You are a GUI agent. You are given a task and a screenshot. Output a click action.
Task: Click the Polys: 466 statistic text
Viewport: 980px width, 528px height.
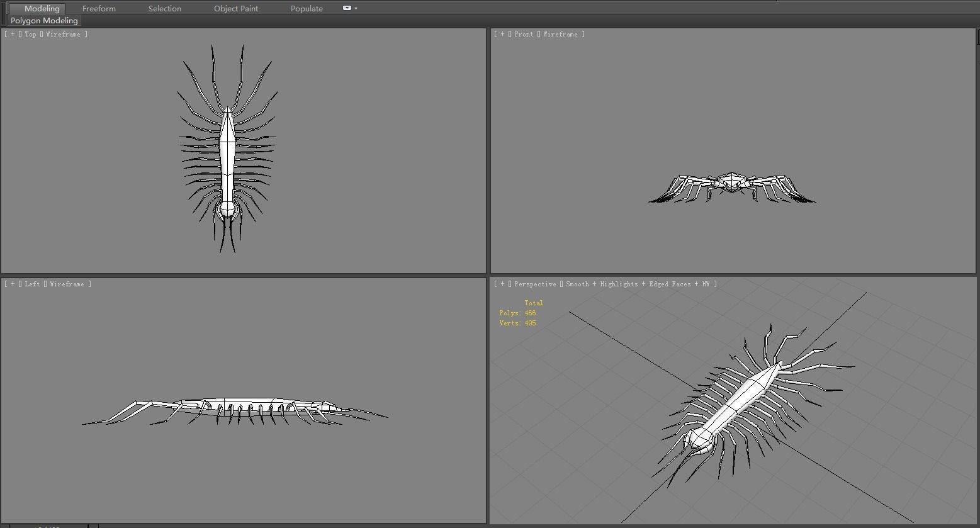pyautogui.click(x=517, y=313)
